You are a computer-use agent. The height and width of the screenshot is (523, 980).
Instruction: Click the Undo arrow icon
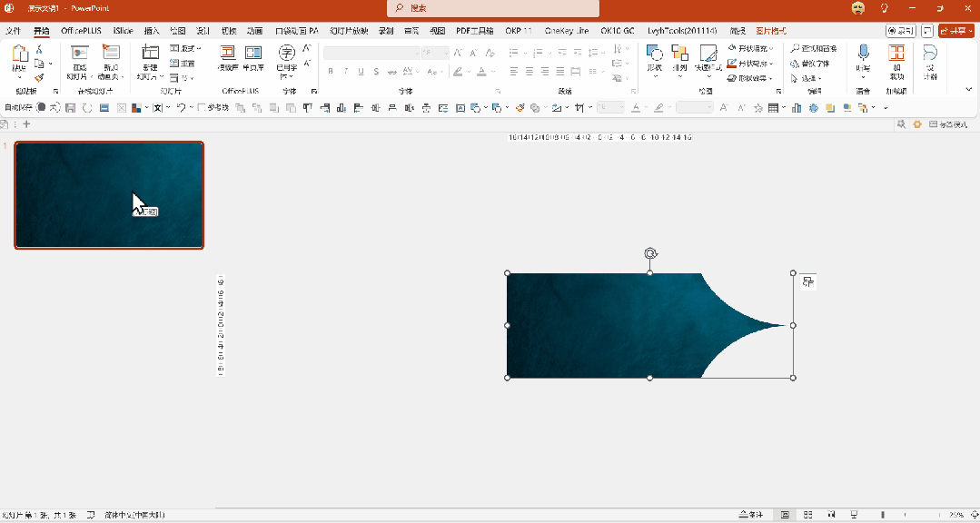pos(181,108)
